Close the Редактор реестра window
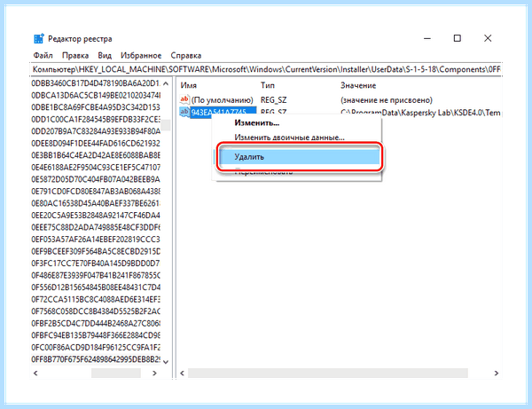 (x=488, y=38)
